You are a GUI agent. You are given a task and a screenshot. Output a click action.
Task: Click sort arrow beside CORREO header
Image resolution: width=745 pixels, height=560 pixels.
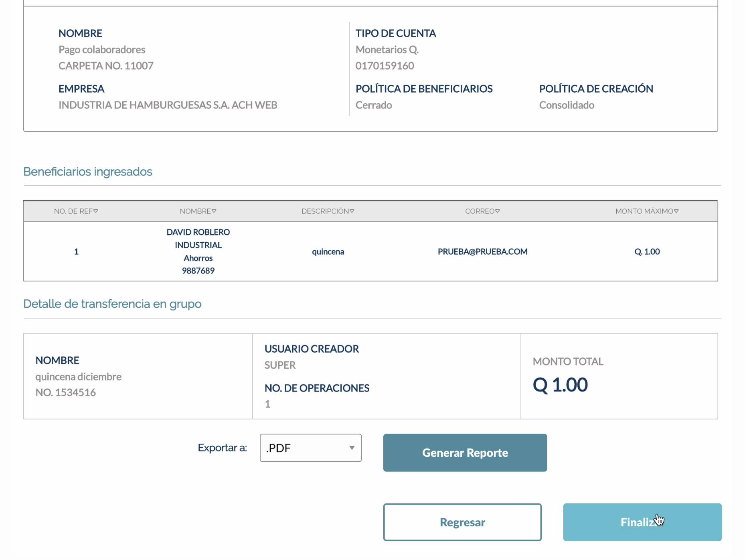(x=498, y=211)
